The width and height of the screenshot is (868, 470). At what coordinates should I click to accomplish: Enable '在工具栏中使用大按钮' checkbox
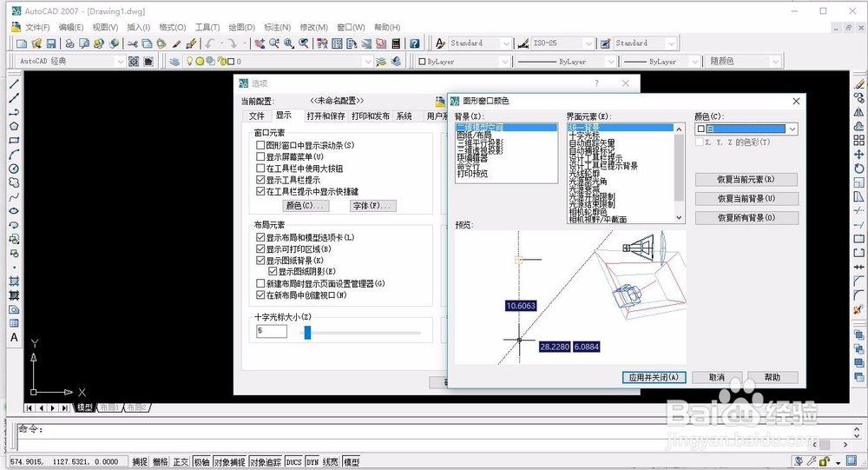pos(260,169)
